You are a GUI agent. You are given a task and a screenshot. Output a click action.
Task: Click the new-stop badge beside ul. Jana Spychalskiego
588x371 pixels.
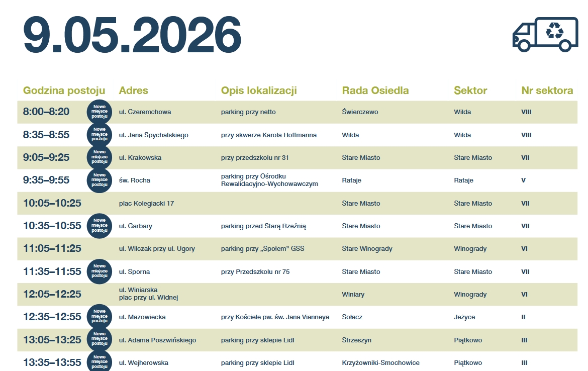pos(99,135)
